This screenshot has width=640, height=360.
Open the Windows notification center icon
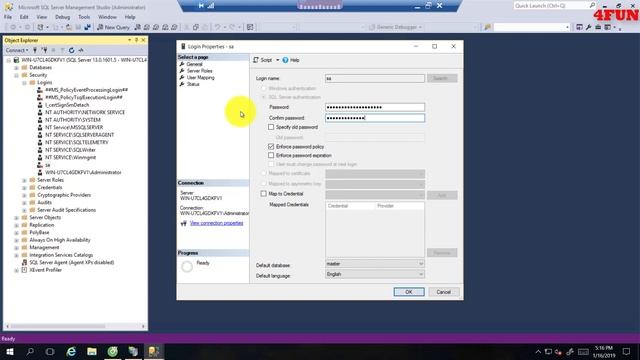tap(627, 351)
